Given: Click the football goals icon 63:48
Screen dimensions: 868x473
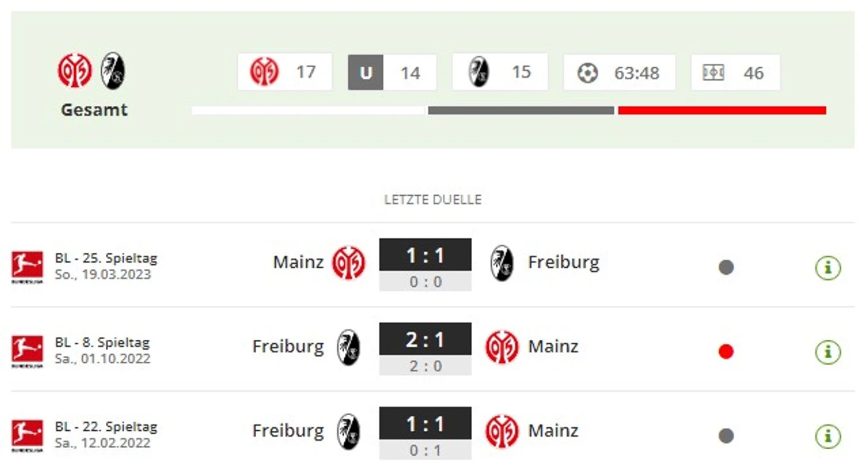Looking at the screenshot, I should tap(587, 73).
